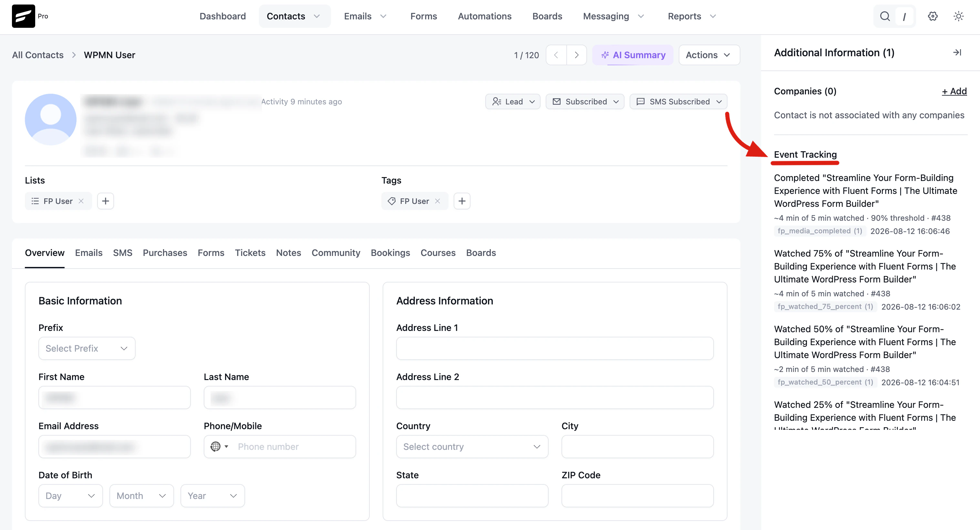The height and width of the screenshot is (530, 980).
Task: Open the AI Summary panel
Action: [633, 55]
